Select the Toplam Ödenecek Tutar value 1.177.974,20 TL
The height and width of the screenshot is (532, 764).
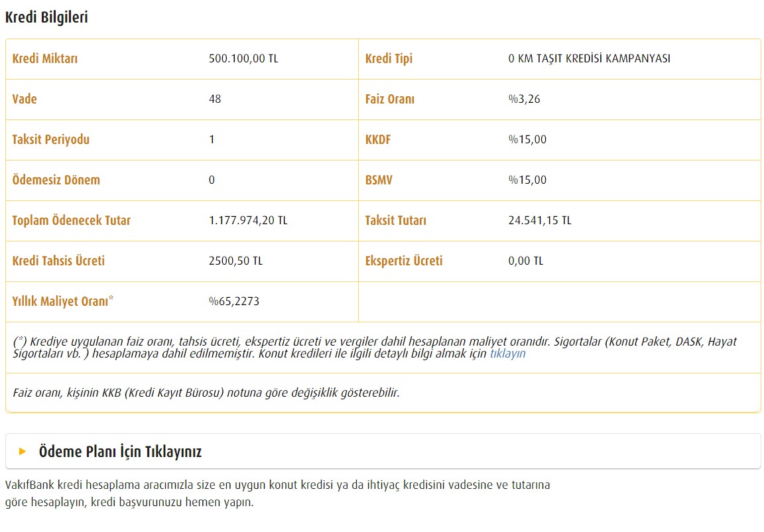pyautogui.click(x=248, y=220)
